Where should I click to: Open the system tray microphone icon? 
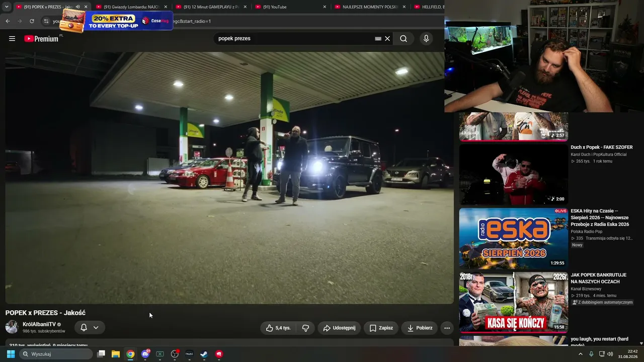pyautogui.click(x=591, y=354)
